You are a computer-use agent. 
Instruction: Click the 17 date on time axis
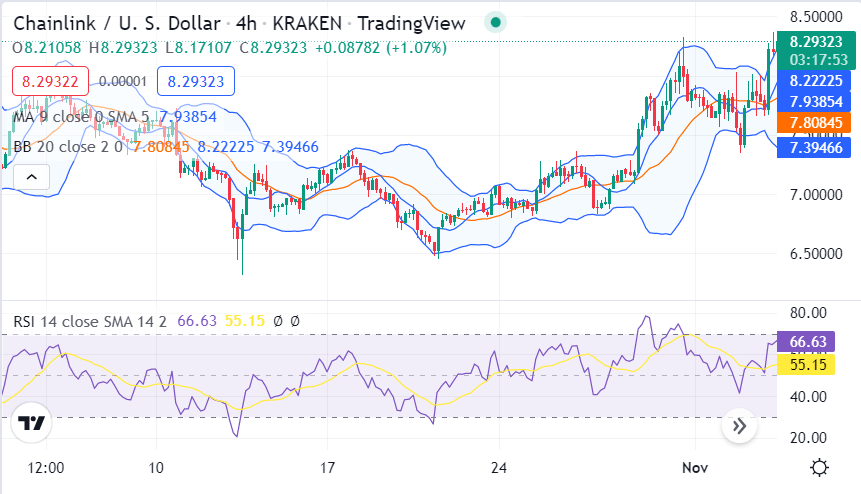pos(327,468)
